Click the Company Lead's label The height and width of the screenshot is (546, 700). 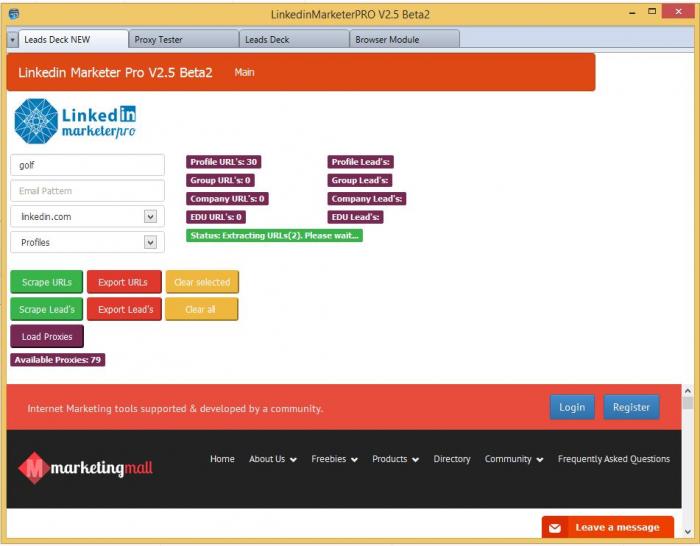tap(367, 199)
